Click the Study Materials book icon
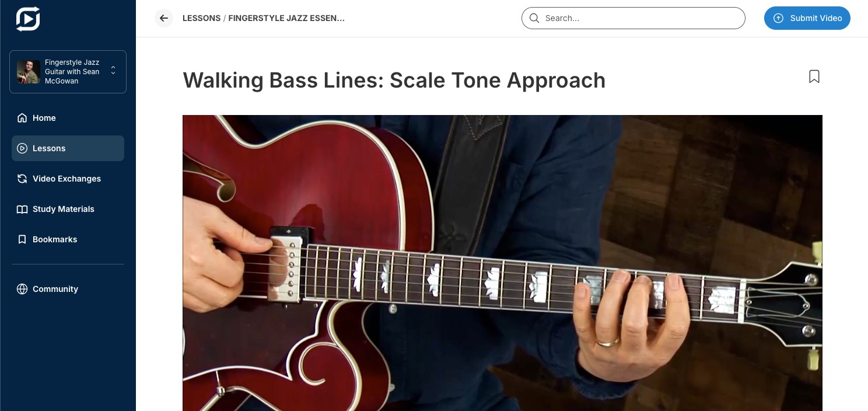Viewport: 868px width, 411px height. tap(22, 209)
